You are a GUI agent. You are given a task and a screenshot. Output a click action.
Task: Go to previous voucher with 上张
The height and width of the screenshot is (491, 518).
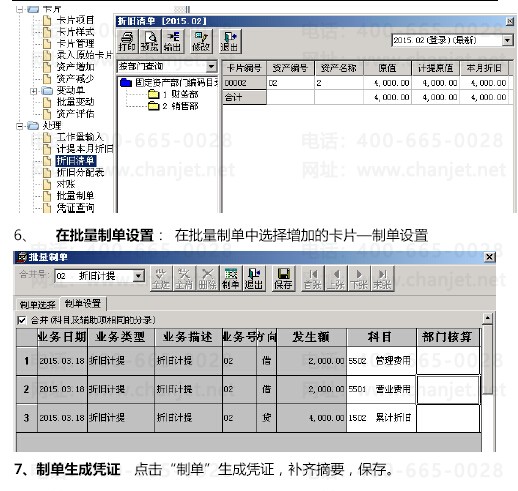(336, 278)
